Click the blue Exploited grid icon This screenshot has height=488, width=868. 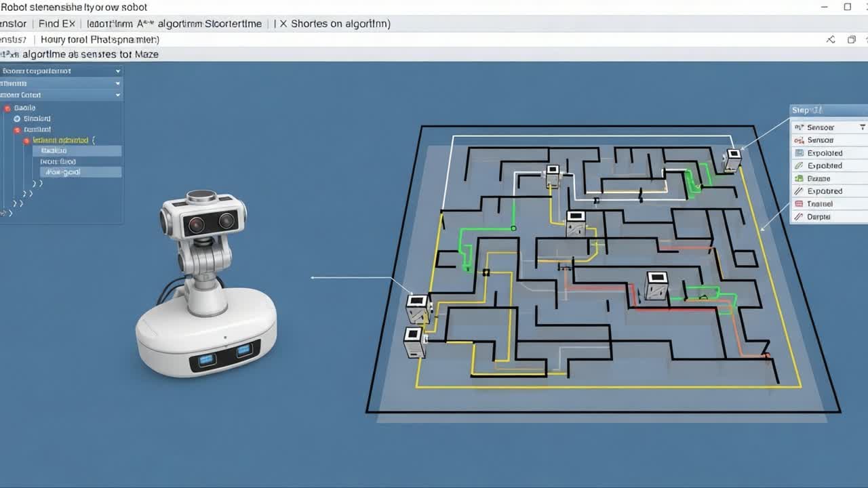(799, 152)
